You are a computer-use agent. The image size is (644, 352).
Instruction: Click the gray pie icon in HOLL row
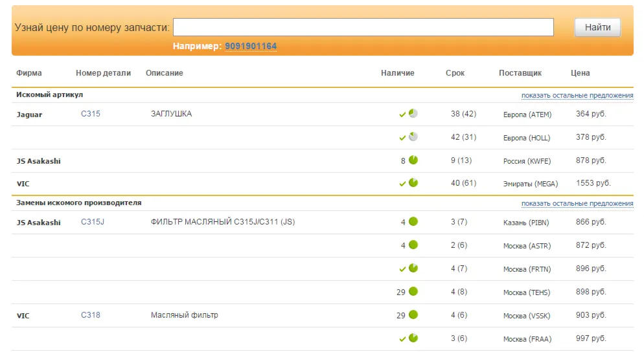(413, 137)
